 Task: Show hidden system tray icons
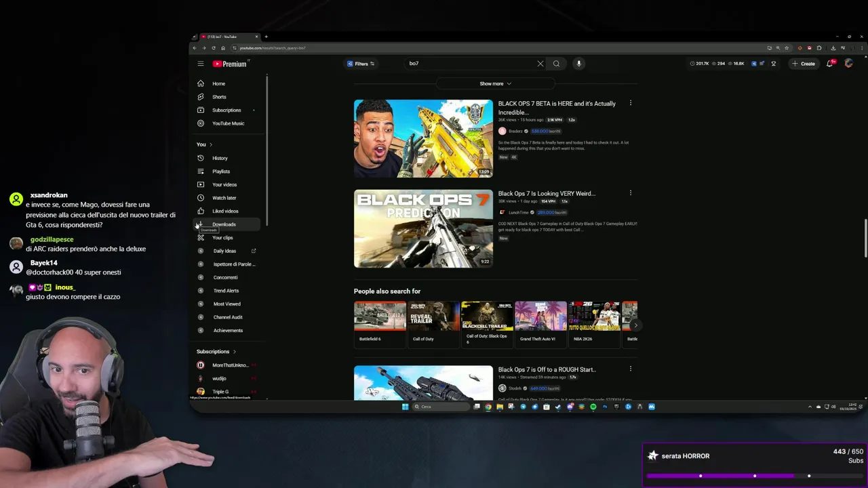(x=810, y=407)
